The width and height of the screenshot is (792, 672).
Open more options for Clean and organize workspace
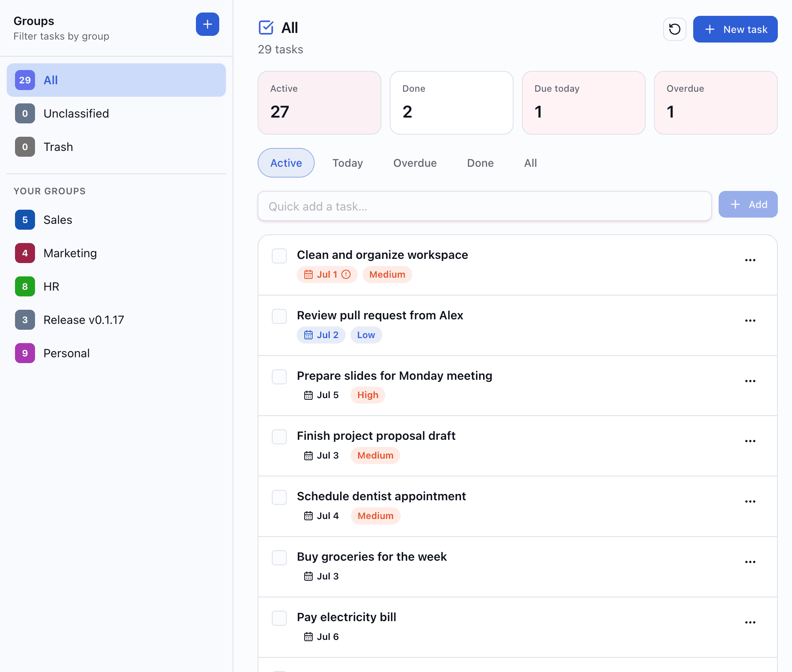coord(750,260)
